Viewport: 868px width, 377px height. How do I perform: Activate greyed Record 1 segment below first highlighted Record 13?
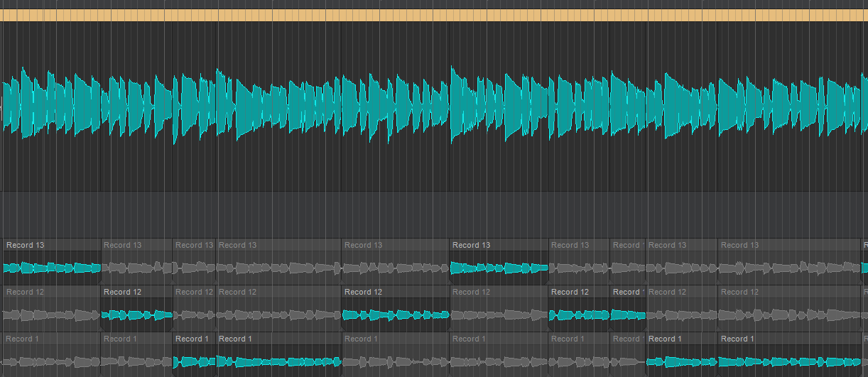click(x=52, y=355)
